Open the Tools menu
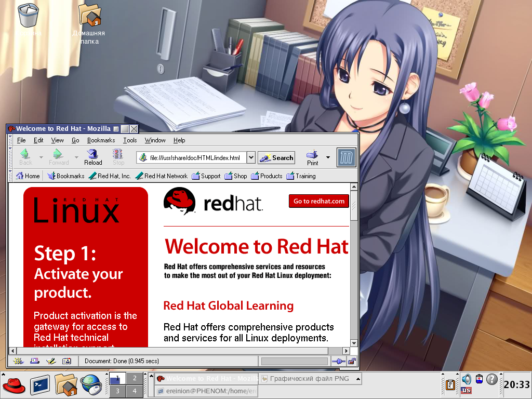This screenshot has height=399, width=532. coord(130,140)
